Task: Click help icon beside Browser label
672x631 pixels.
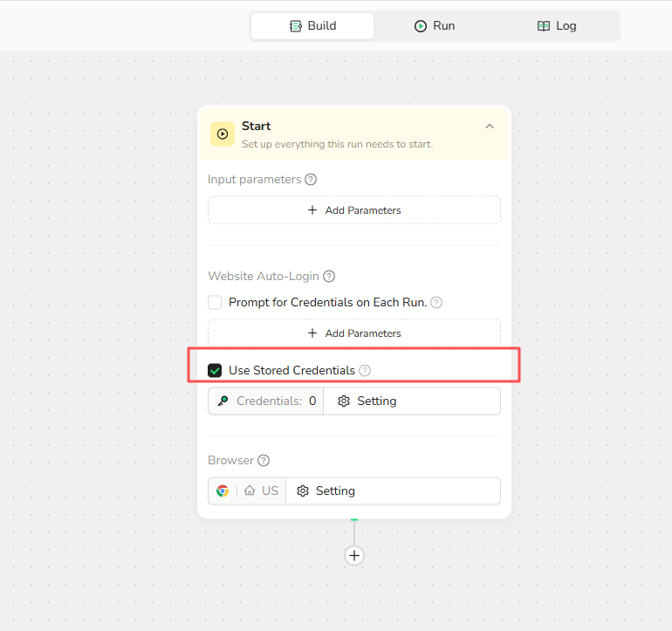Action: point(264,461)
